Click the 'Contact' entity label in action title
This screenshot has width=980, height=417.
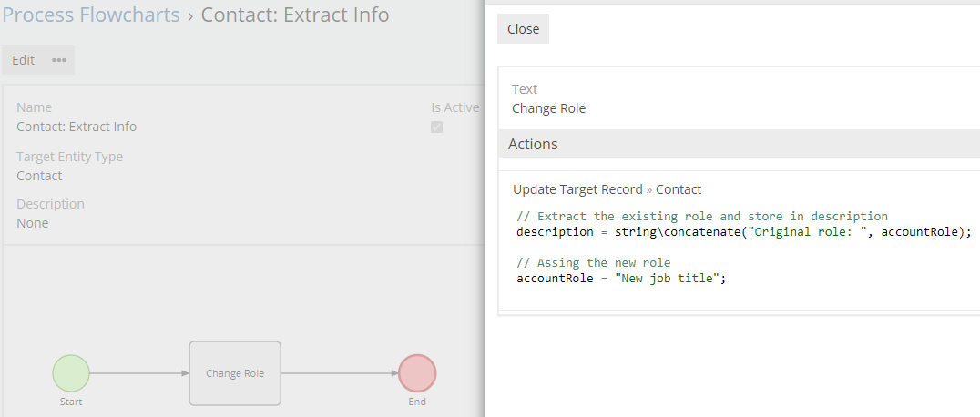pyautogui.click(x=679, y=189)
